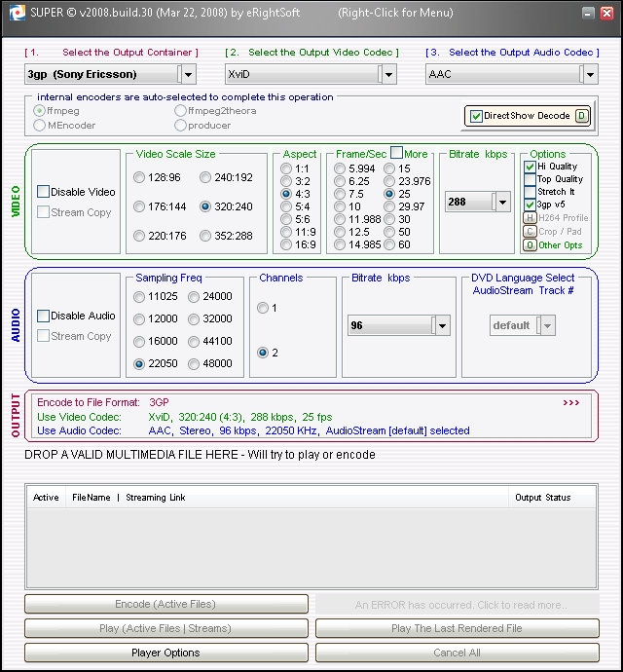
Task: Select 15 frames per second
Action: pyautogui.click(x=389, y=168)
